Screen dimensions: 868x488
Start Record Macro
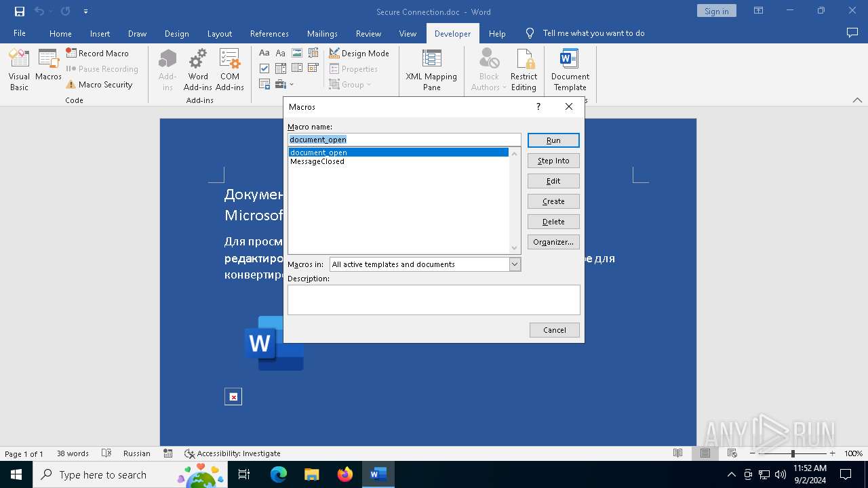(x=98, y=53)
